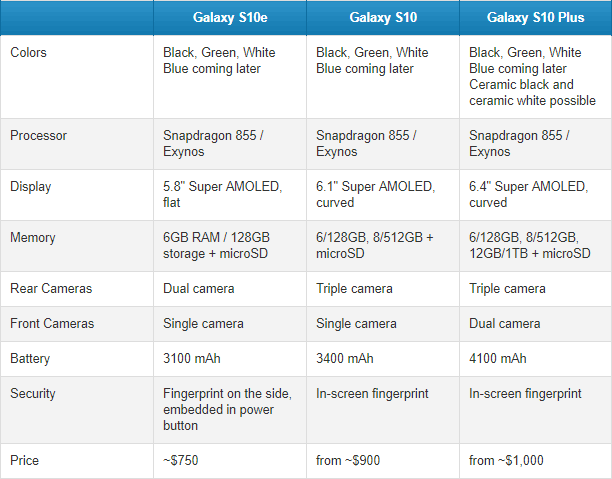
Task: Click the 5.8" Super AMOLED, flat cell
Action: (222, 194)
